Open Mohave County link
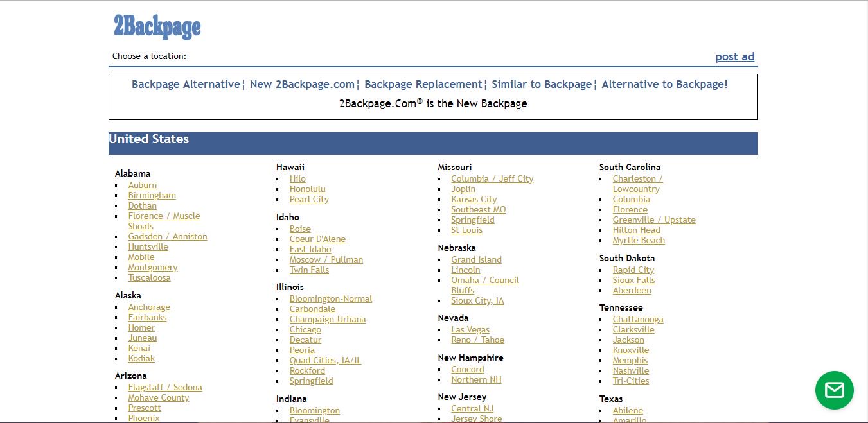The width and height of the screenshot is (868, 423). pyautogui.click(x=159, y=397)
